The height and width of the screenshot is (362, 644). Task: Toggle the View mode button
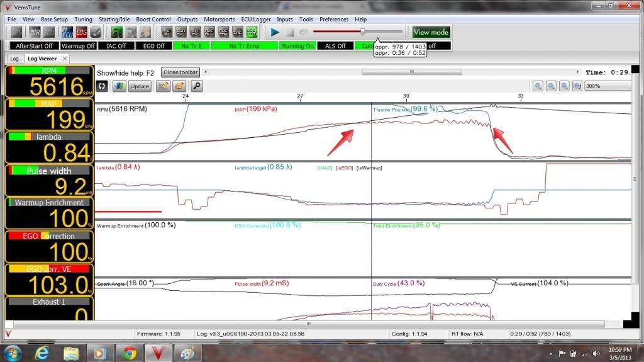pyautogui.click(x=431, y=32)
